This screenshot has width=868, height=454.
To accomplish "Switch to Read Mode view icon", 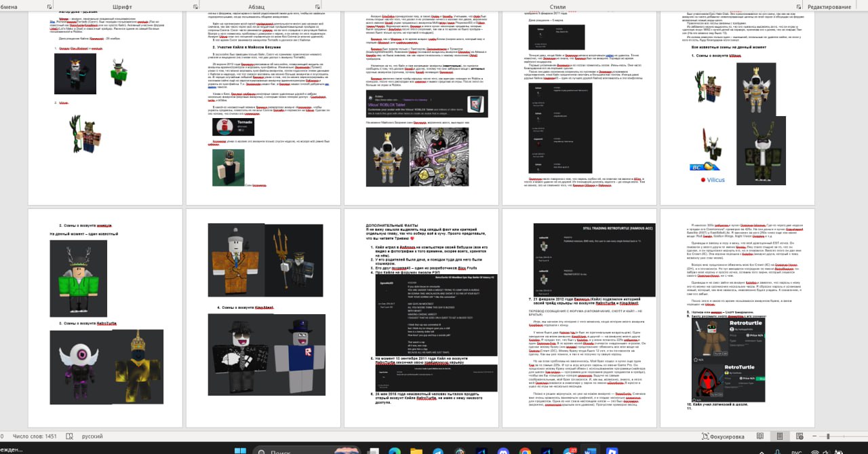I will point(760,436).
